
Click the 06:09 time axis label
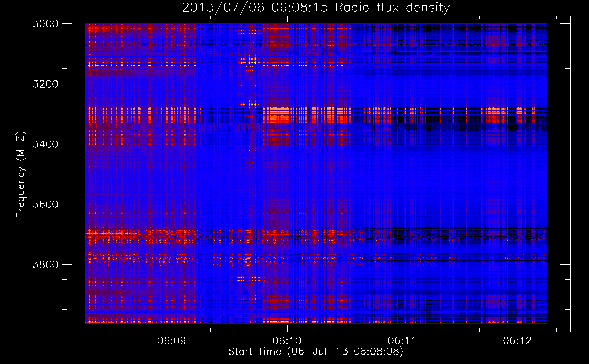tap(171, 341)
